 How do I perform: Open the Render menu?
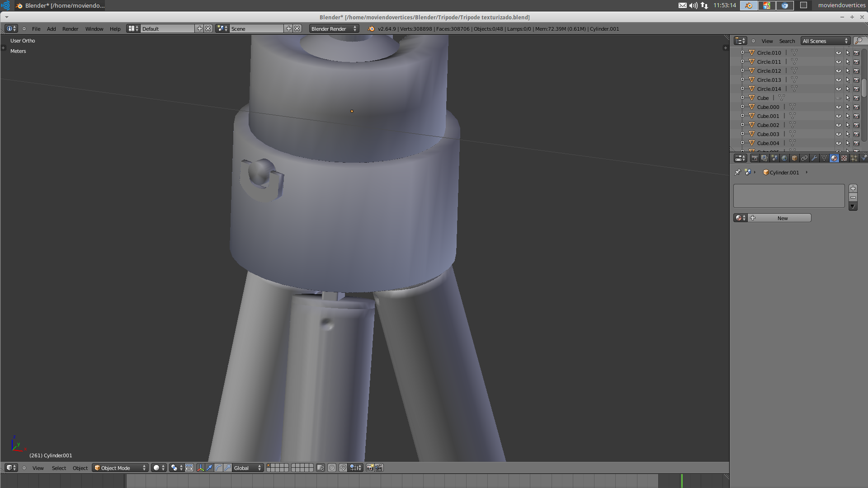tap(70, 29)
